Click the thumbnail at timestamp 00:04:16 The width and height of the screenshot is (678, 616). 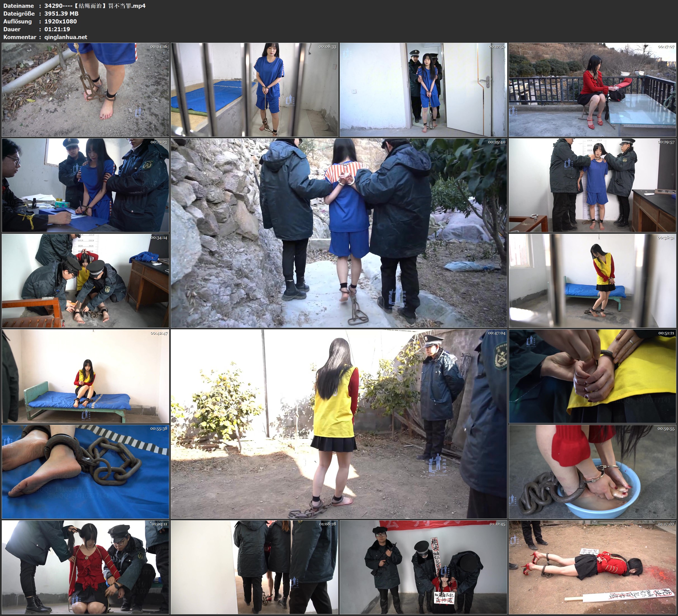coord(85,89)
